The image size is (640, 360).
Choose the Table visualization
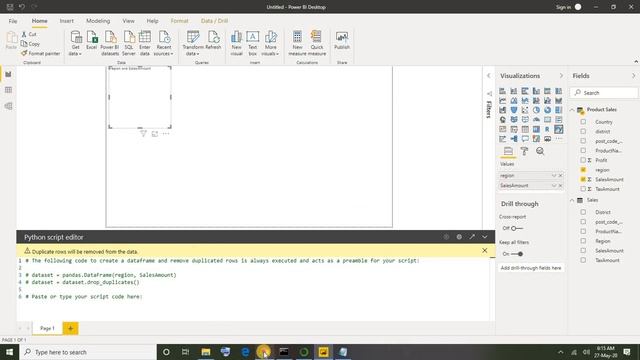[525, 129]
